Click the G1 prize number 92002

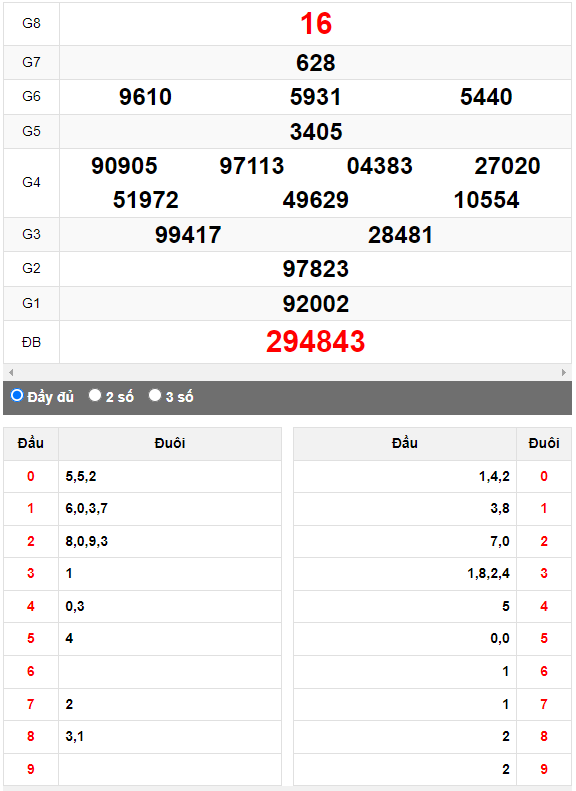point(315,304)
